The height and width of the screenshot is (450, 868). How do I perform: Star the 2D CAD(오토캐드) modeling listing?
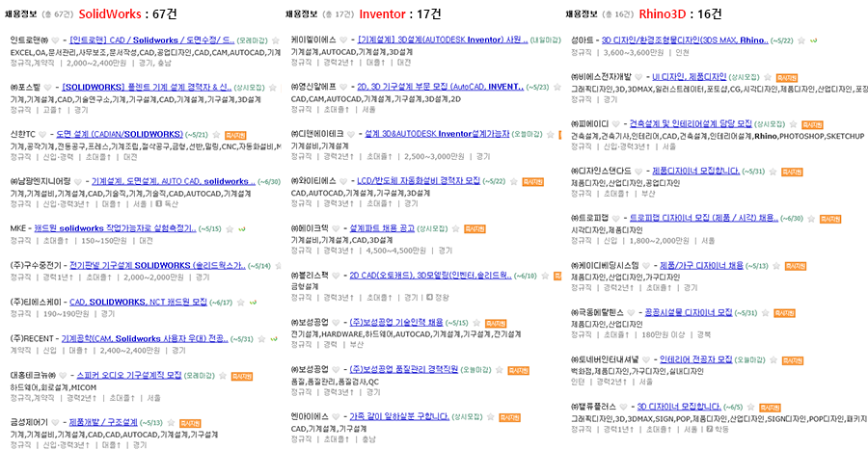click(545, 276)
